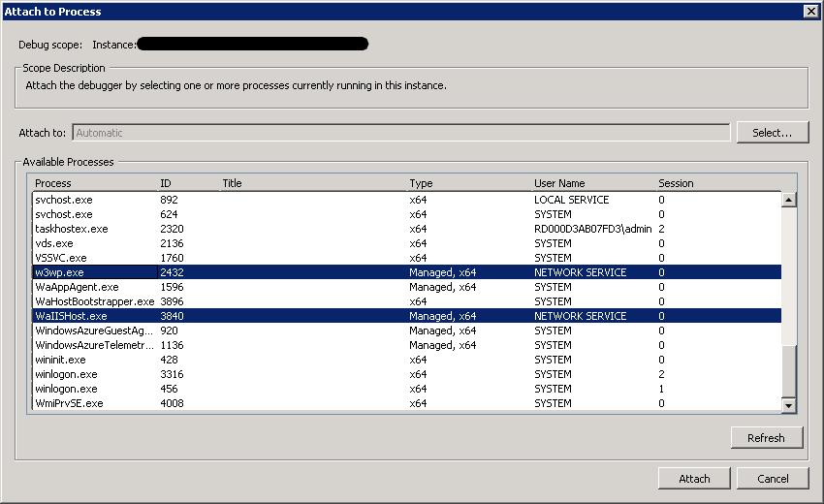Select the WaIISHost.exe process
824x504 pixels.
[407, 316]
